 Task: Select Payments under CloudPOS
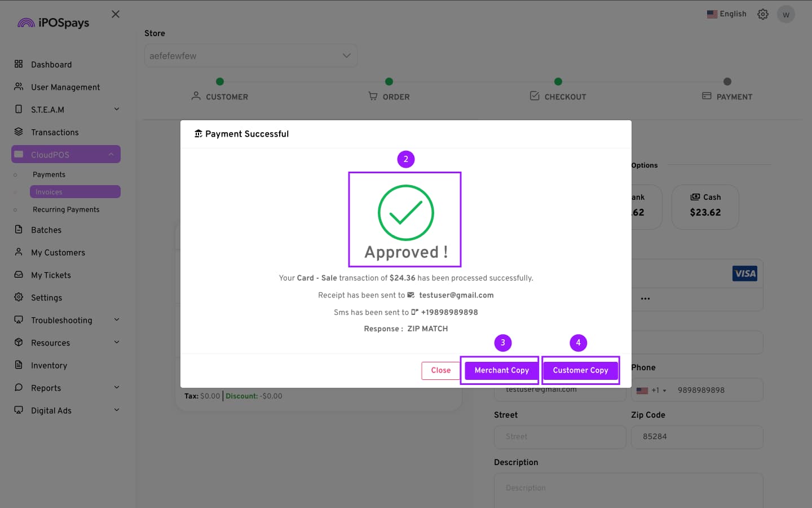pyautogui.click(x=49, y=174)
